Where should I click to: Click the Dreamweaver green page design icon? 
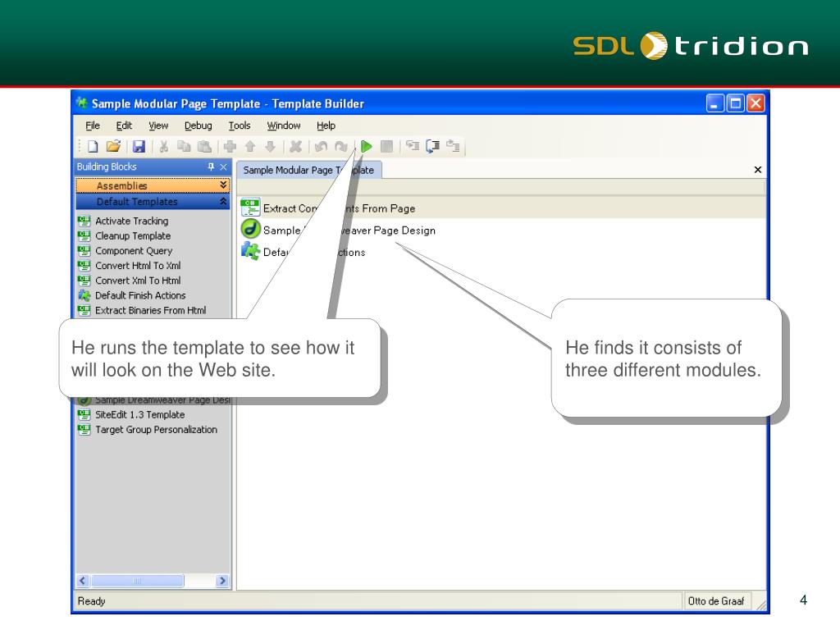[250, 229]
